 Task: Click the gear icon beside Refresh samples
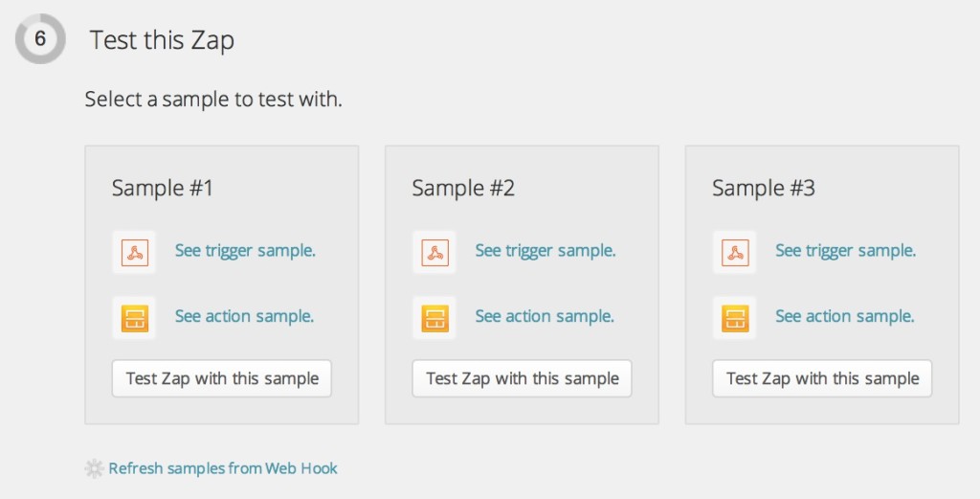94,468
